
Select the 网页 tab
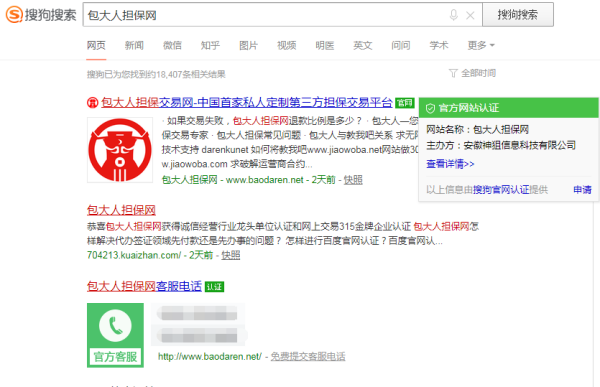click(x=96, y=45)
